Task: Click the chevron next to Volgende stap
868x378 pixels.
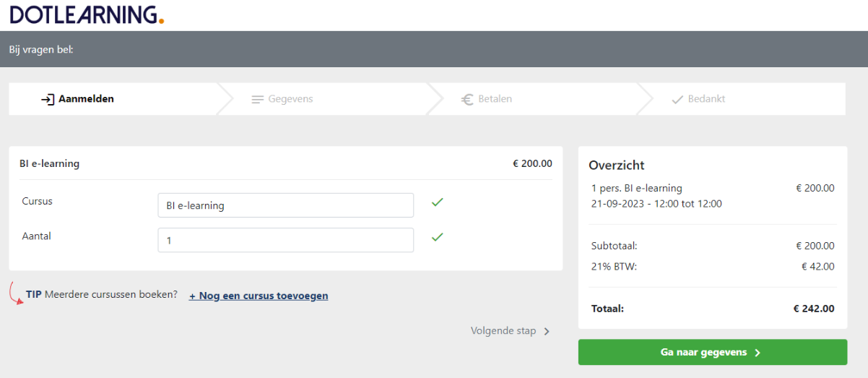Action: 547,331
